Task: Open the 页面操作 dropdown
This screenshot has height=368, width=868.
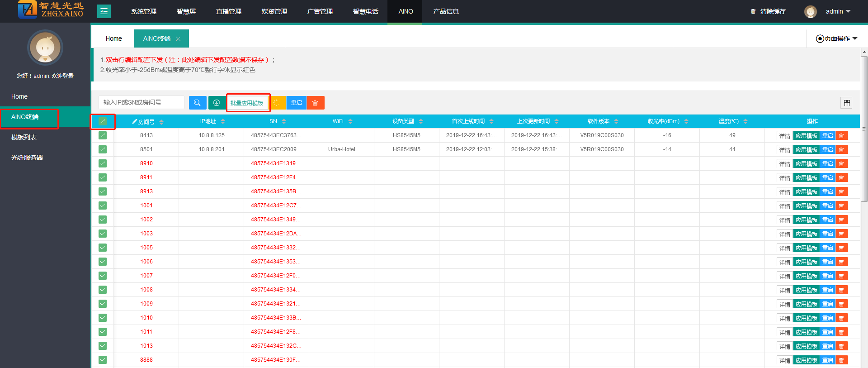Action: pyautogui.click(x=836, y=38)
